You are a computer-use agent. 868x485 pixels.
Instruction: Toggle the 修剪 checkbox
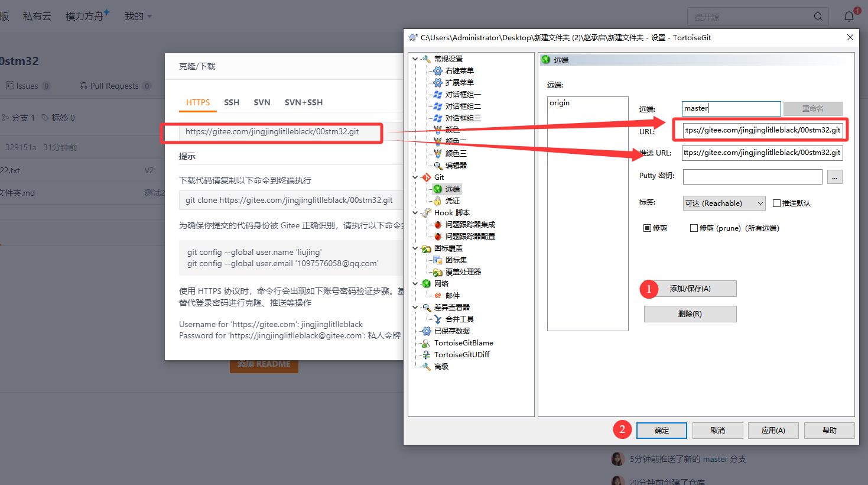[x=647, y=228]
